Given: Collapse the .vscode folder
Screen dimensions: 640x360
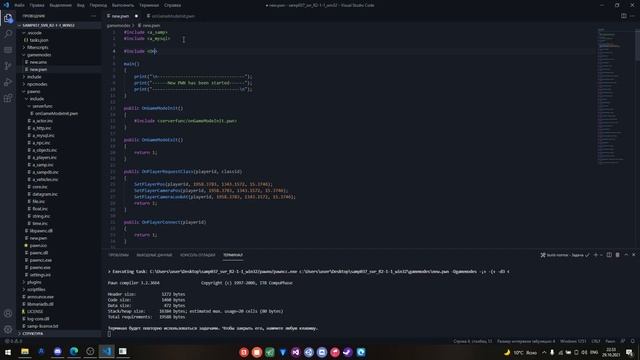Looking at the screenshot, I should 59,33.
